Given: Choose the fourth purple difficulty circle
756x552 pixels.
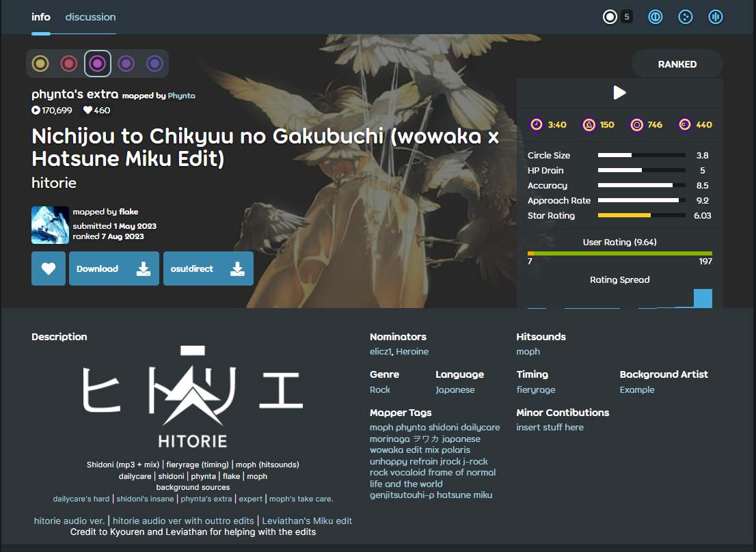Looking at the screenshot, I should pyautogui.click(x=126, y=64).
